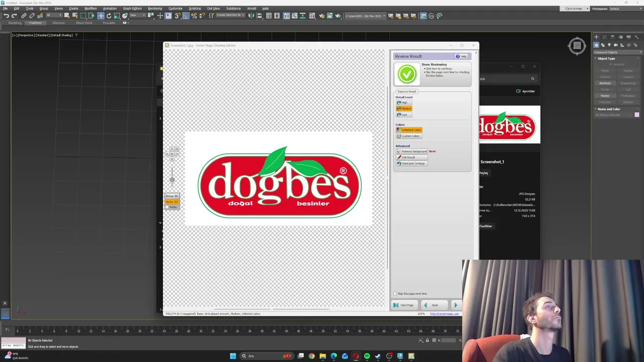This screenshot has width=644, height=362.
Task: Open the Mirror tool in main toolbar
Action: pos(251,16)
